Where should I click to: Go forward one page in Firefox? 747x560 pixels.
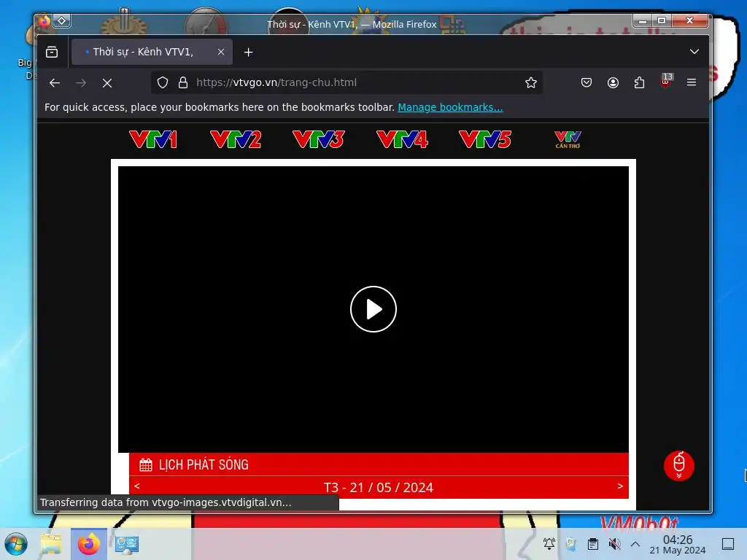[x=81, y=83]
